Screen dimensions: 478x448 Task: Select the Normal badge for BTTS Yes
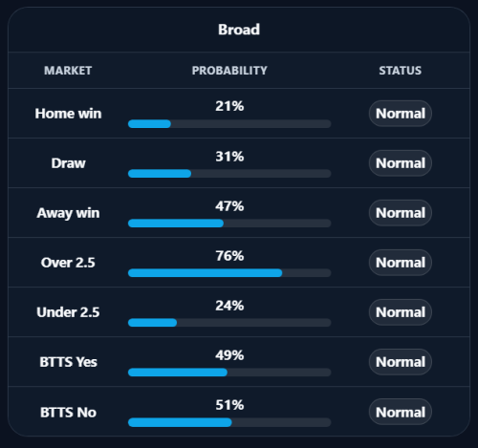(x=401, y=362)
